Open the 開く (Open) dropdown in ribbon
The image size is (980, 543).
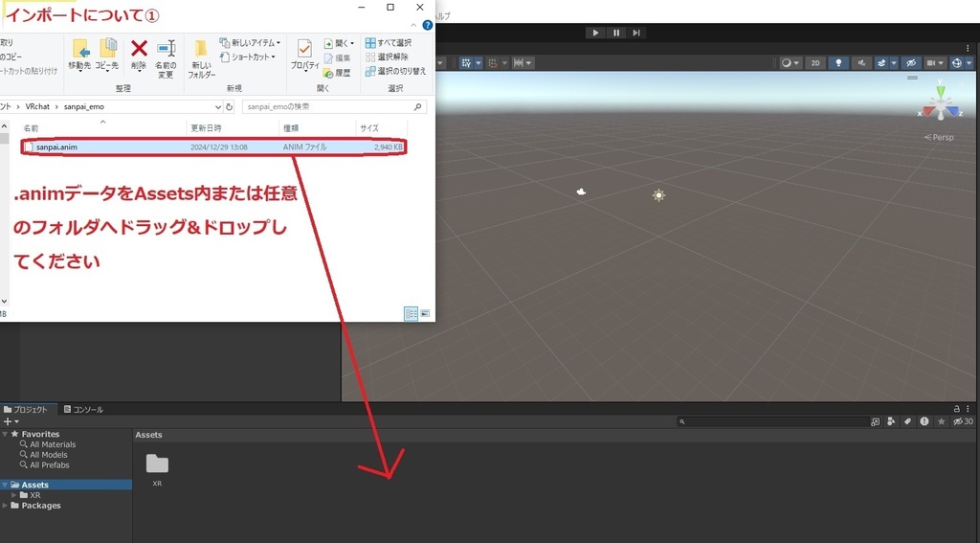coord(339,43)
